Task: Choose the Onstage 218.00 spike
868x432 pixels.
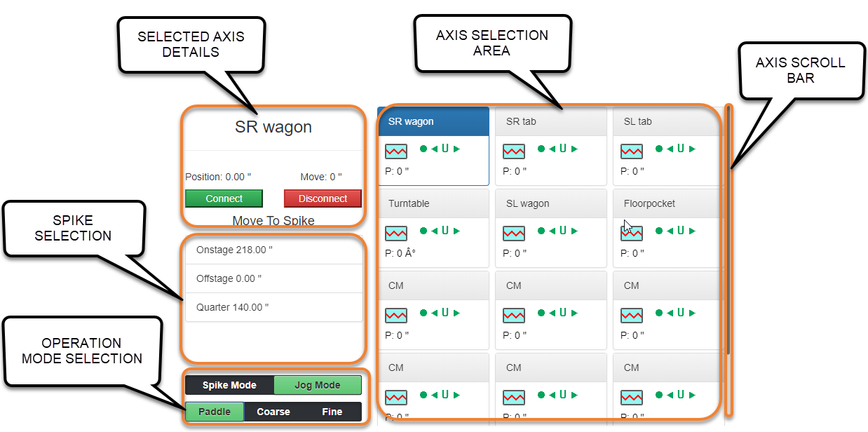Action: tap(273, 250)
